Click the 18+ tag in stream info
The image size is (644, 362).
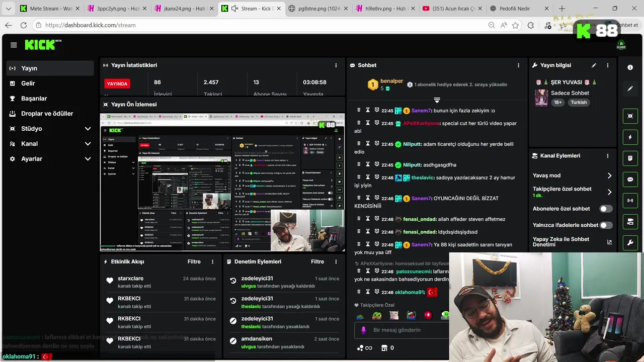point(557,102)
